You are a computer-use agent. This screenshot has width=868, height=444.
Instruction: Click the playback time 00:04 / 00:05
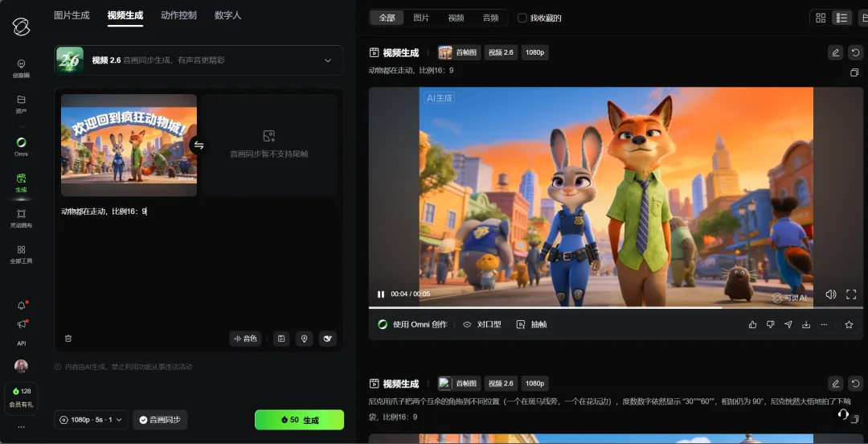point(410,294)
